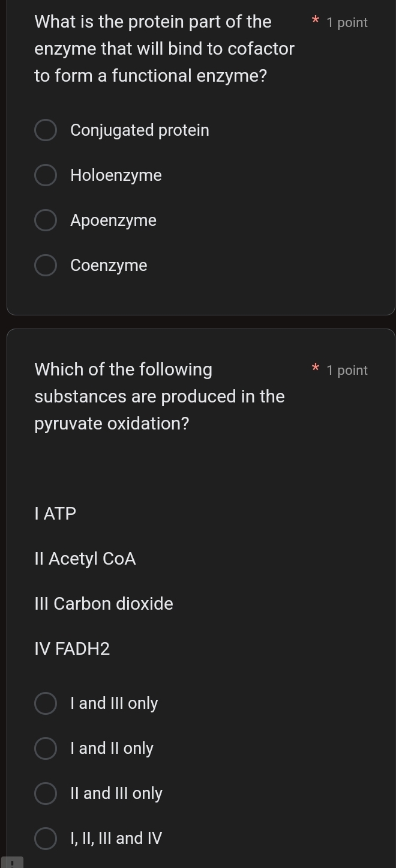This screenshot has height=868, width=396.
Task: Click the III Carbon dioxide list item
Action: click(103, 604)
